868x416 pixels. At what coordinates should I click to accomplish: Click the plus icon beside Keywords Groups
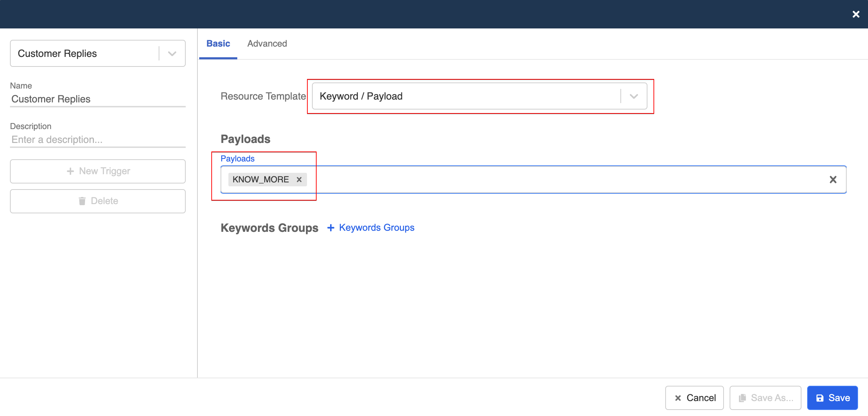[x=330, y=228]
